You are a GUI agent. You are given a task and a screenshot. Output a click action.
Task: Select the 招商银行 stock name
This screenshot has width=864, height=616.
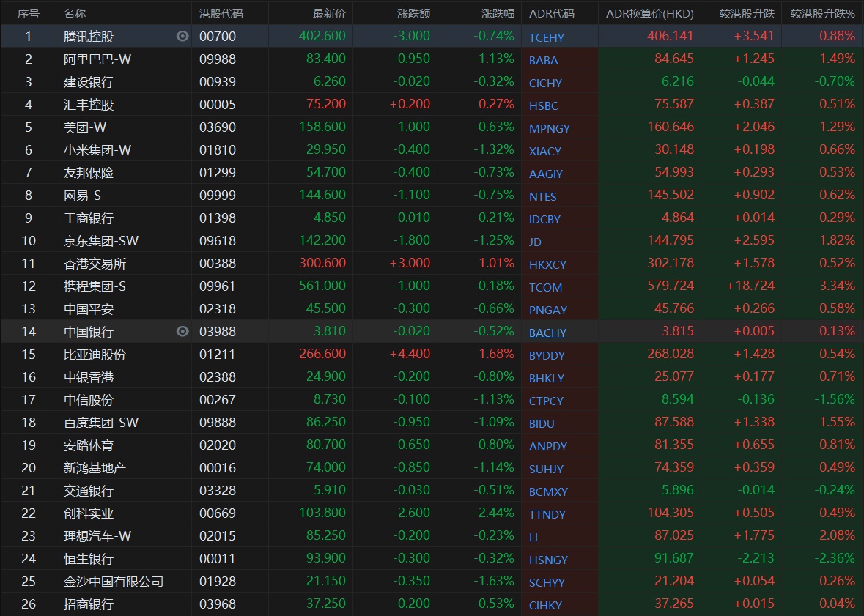click(x=89, y=604)
